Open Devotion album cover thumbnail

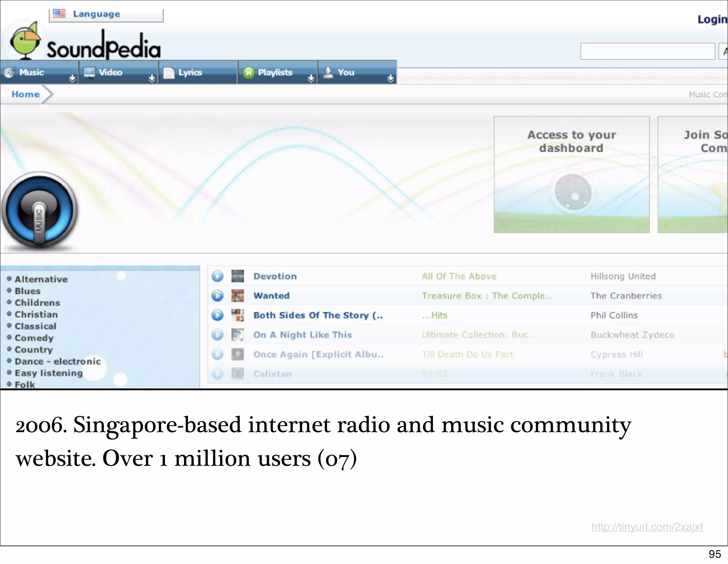coord(237,276)
